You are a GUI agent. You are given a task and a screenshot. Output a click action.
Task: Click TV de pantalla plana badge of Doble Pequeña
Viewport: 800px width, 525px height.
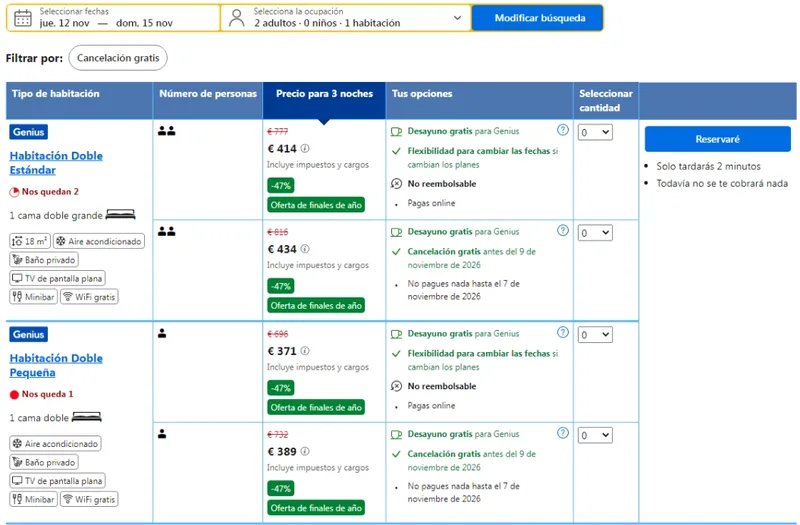click(x=58, y=481)
